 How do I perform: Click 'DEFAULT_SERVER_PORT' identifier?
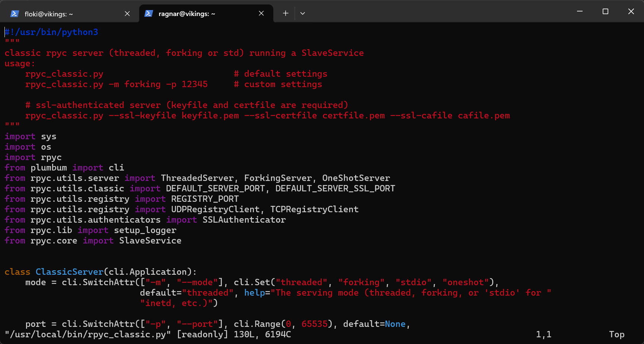pos(216,188)
